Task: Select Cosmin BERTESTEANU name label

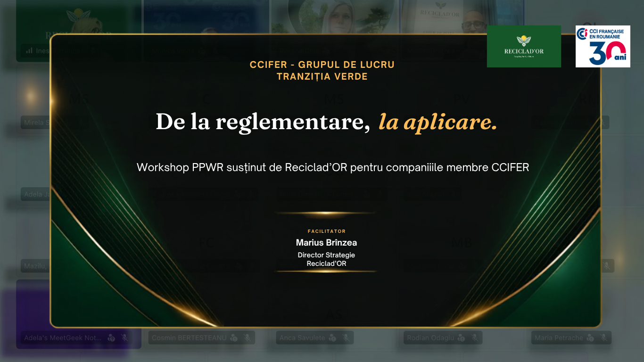Action: tap(189, 338)
